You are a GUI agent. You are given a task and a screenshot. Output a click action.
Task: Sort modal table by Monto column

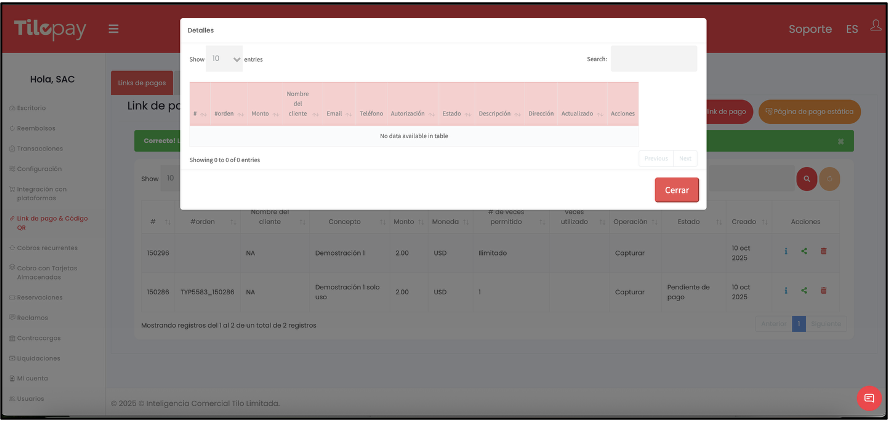click(261, 114)
